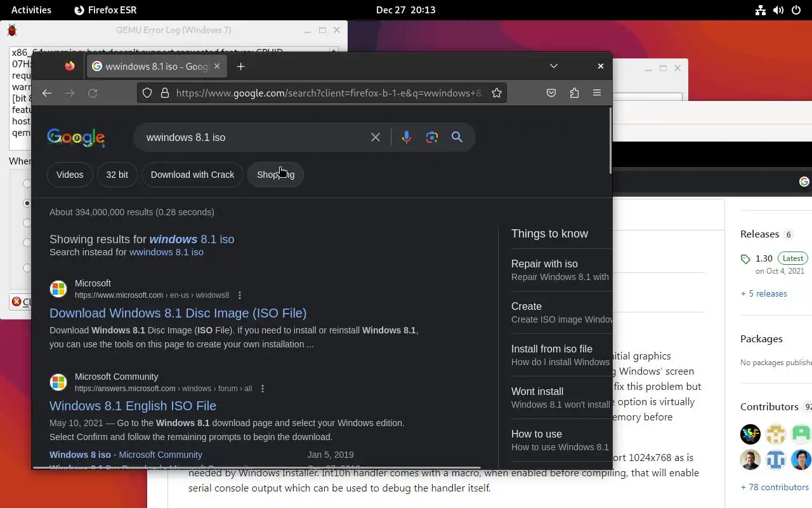Open Windows 8.1 English ISO File result
This screenshot has width=812, height=508.
click(x=133, y=406)
